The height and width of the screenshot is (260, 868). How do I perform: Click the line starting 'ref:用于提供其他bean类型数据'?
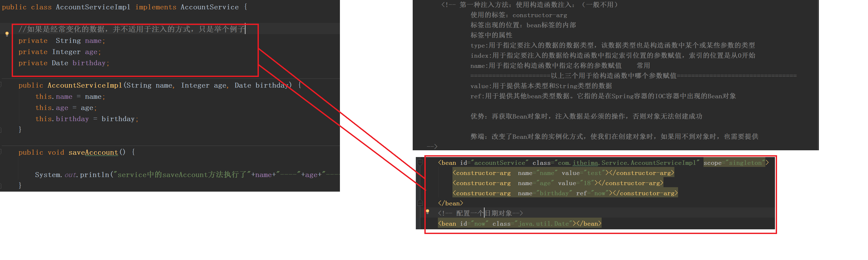(603, 96)
